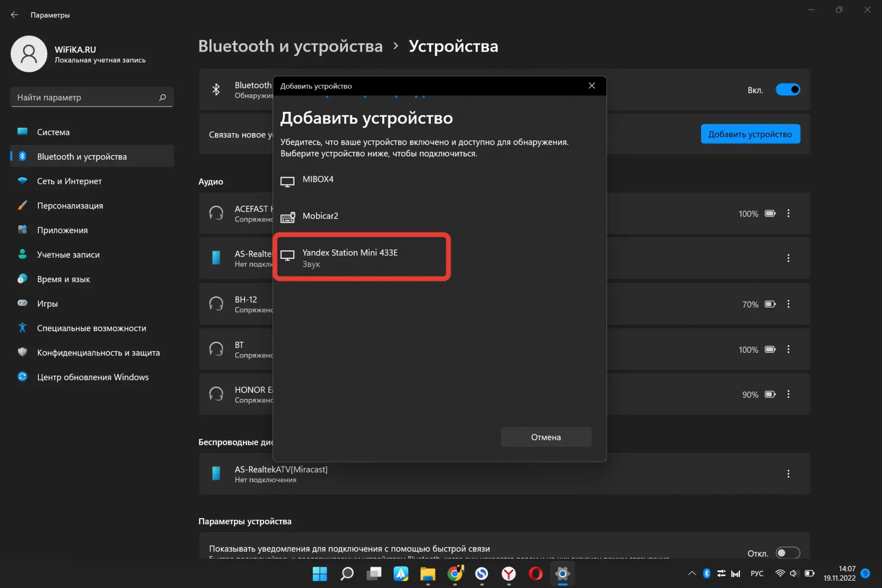
Task: Open more options for BT device
Action: point(789,349)
